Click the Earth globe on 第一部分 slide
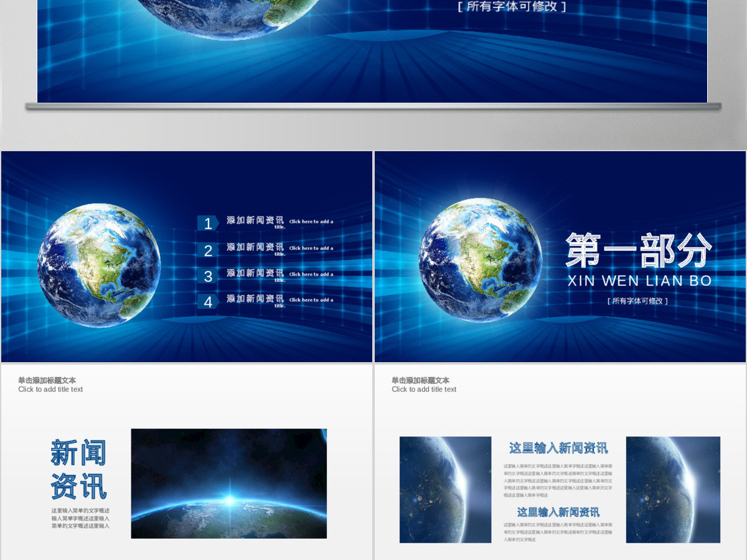747x560 pixels. click(x=480, y=261)
